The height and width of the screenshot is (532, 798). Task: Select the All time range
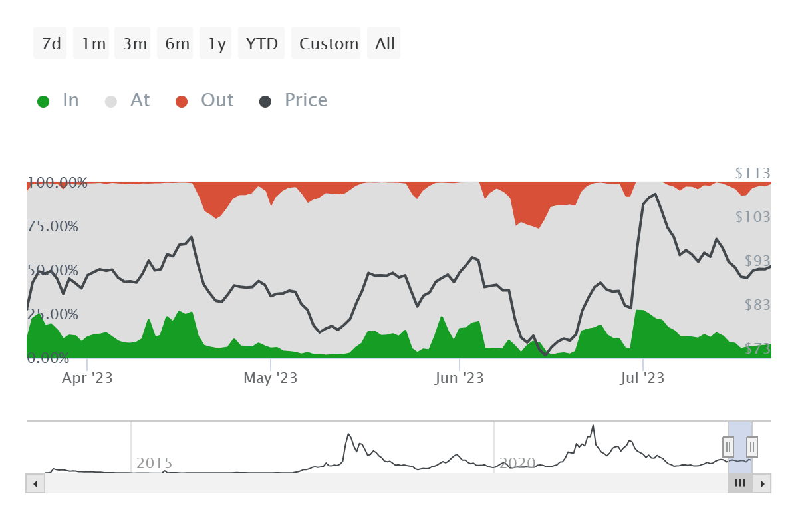click(x=384, y=43)
